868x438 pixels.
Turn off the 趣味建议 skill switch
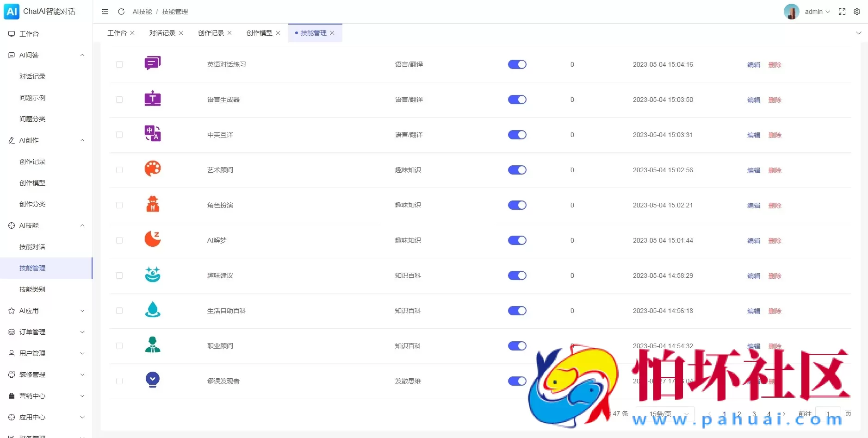pos(517,275)
